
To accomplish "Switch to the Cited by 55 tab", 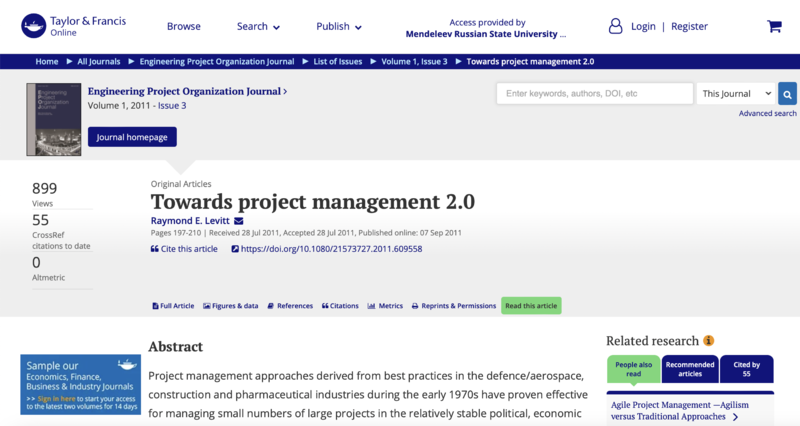I will (x=746, y=369).
